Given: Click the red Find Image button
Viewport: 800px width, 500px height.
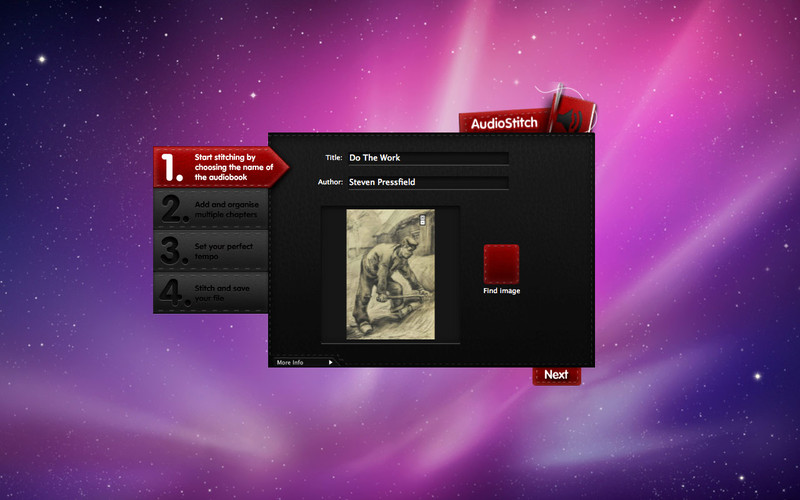Looking at the screenshot, I should point(502,264).
